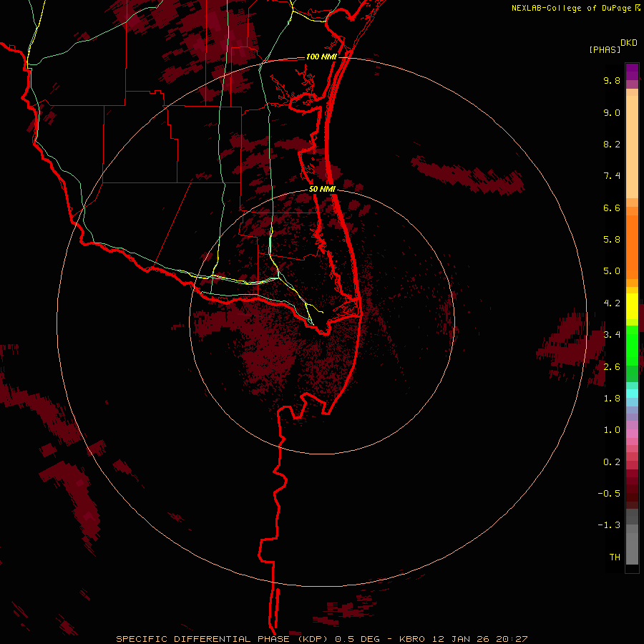
Task: Select the 50 NMI range ring label
Action: 322,189
